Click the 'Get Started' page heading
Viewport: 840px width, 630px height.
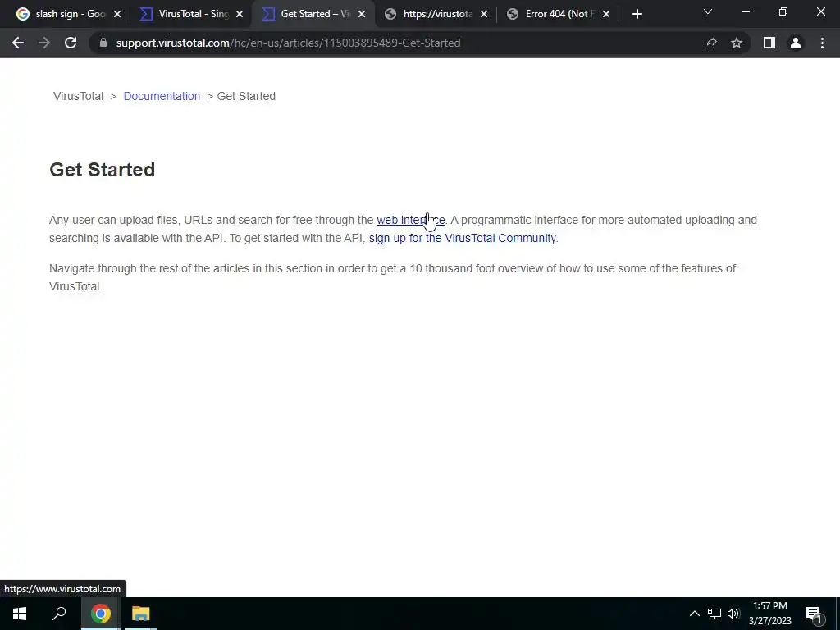pyautogui.click(x=103, y=170)
